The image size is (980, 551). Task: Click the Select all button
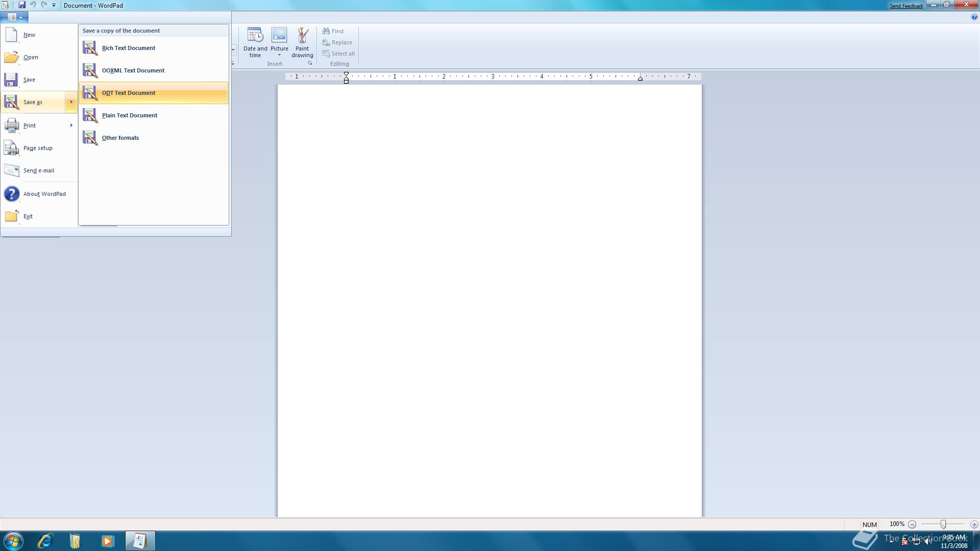(338, 54)
